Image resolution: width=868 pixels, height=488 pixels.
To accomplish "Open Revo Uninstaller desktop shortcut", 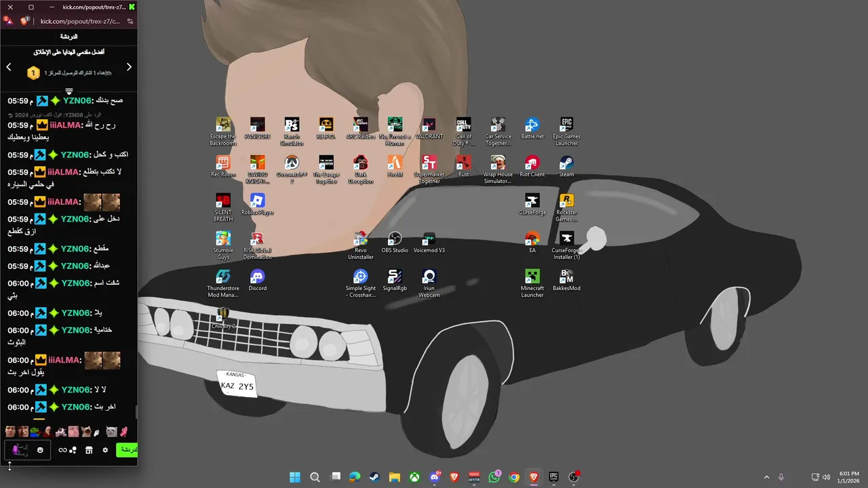I will click(361, 245).
